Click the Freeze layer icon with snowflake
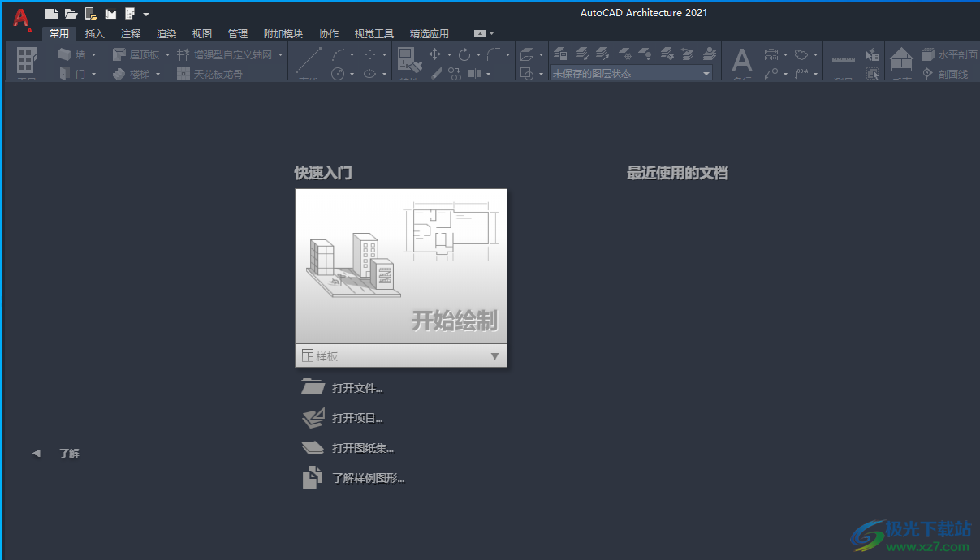Viewport: 980px width, 560px height. (x=626, y=54)
